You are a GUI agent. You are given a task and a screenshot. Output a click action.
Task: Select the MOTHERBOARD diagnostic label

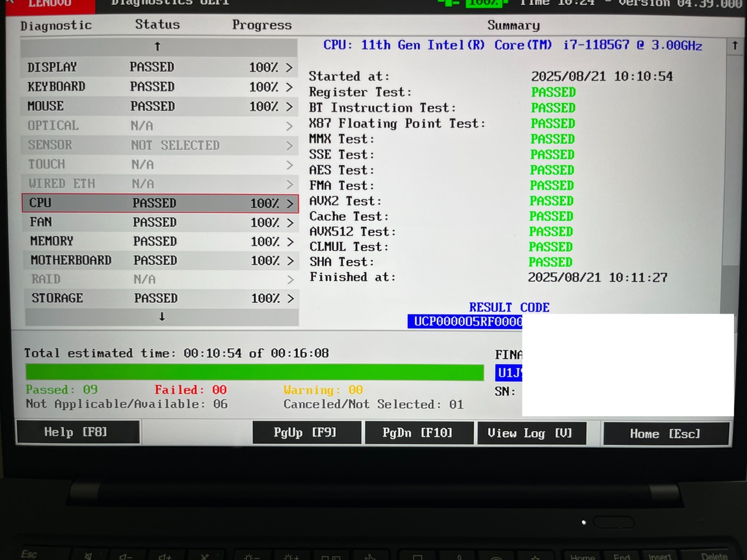click(71, 260)
